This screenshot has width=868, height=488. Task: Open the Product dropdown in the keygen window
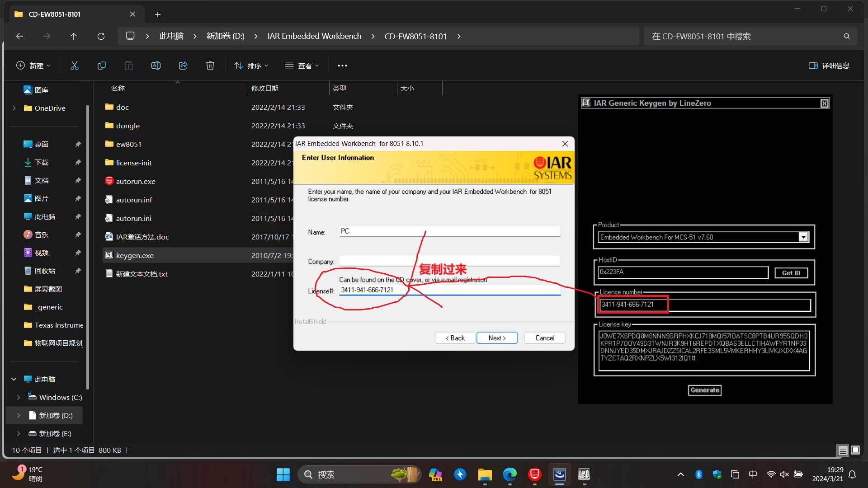click(803, 237)
